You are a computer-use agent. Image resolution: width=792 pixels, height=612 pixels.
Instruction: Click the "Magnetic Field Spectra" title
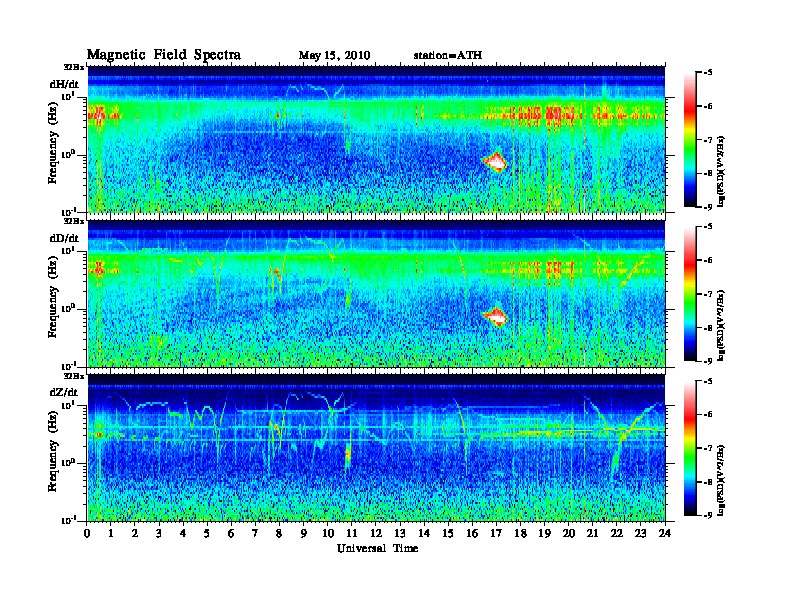click(163, 55)
